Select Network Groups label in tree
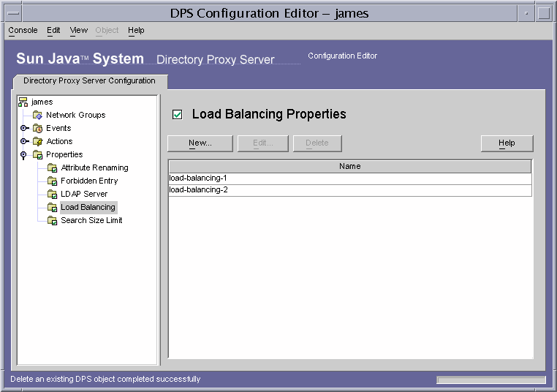 [76, 115]
